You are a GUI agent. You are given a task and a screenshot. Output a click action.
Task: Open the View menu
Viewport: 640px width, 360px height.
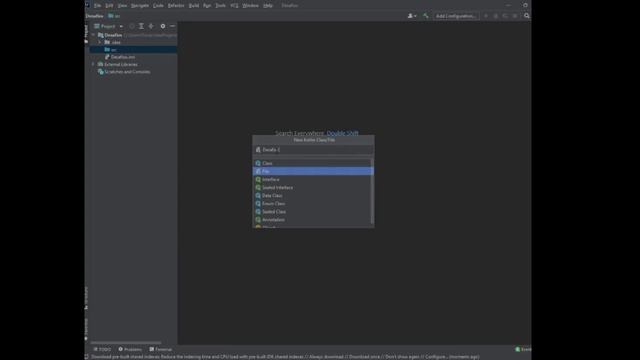point(122,6)
